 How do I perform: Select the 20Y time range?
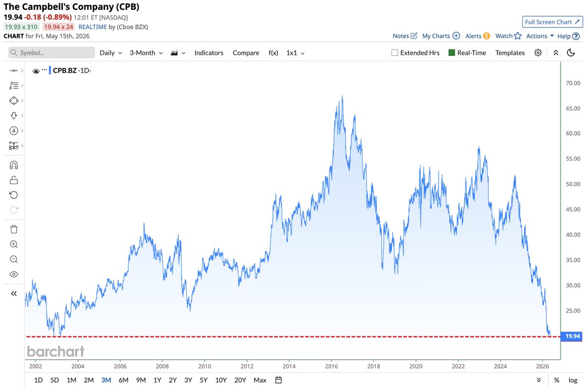point(240,380)
